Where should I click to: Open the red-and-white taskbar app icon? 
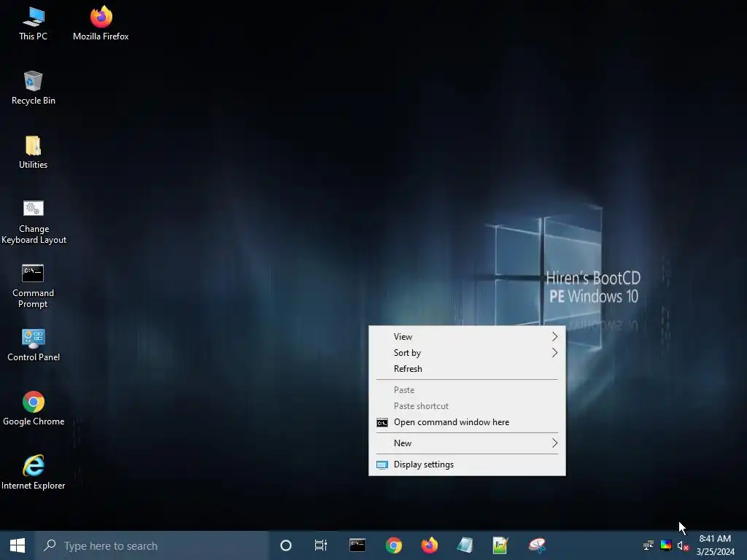click(x=537, y=545)
